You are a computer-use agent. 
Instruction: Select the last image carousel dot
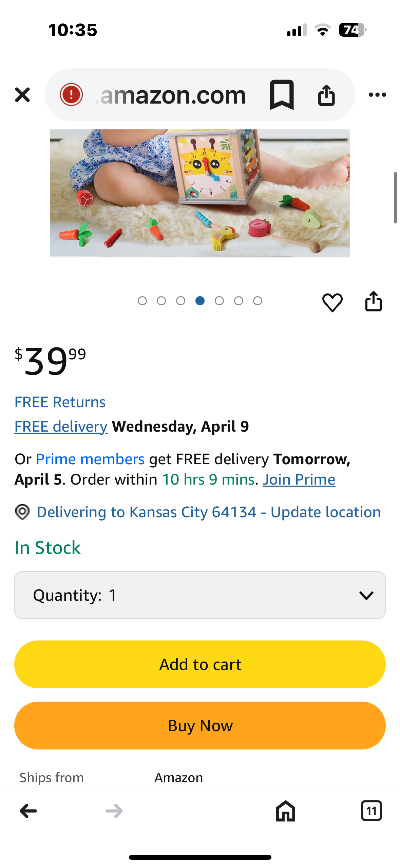(x=258, y=301)
